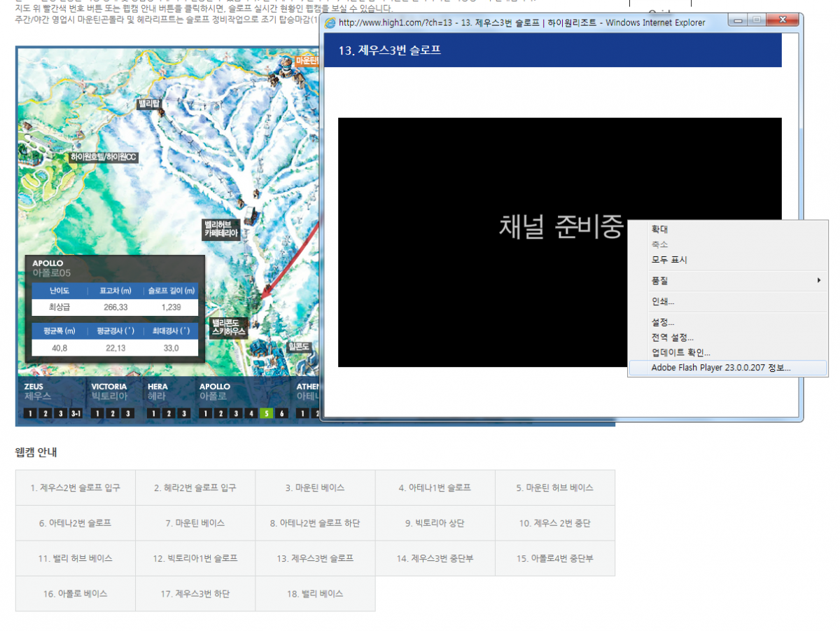The height and width of the screenshot is (631, 840).
Task: Select Zeus slope number 1
Action: pyautogui.click(x=30, y=413)
